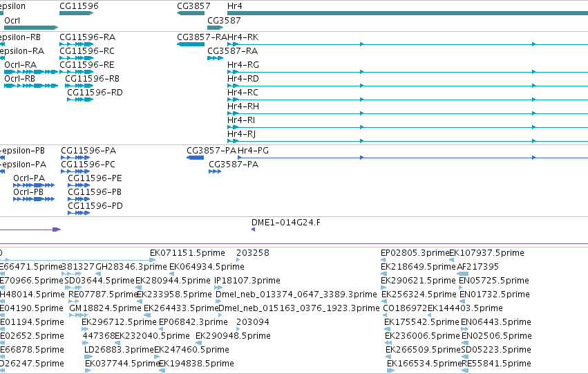Select protein CG11596-PD
This screenshot has width=588, height=374.
point(95,206)
